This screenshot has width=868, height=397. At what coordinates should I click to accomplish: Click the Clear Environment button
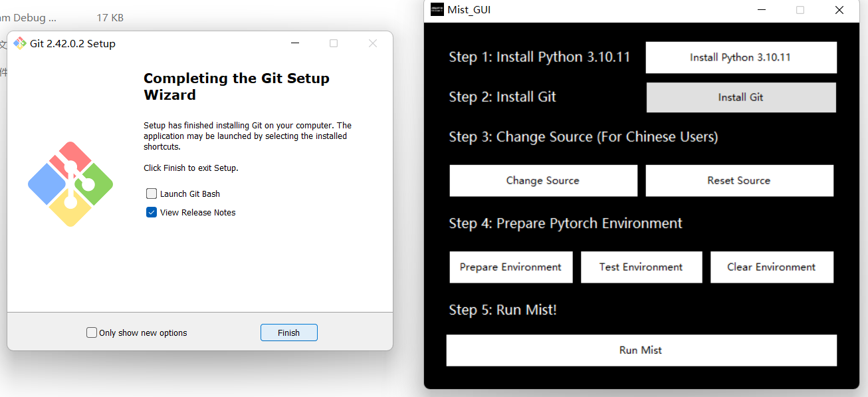(x=771, y=267)
